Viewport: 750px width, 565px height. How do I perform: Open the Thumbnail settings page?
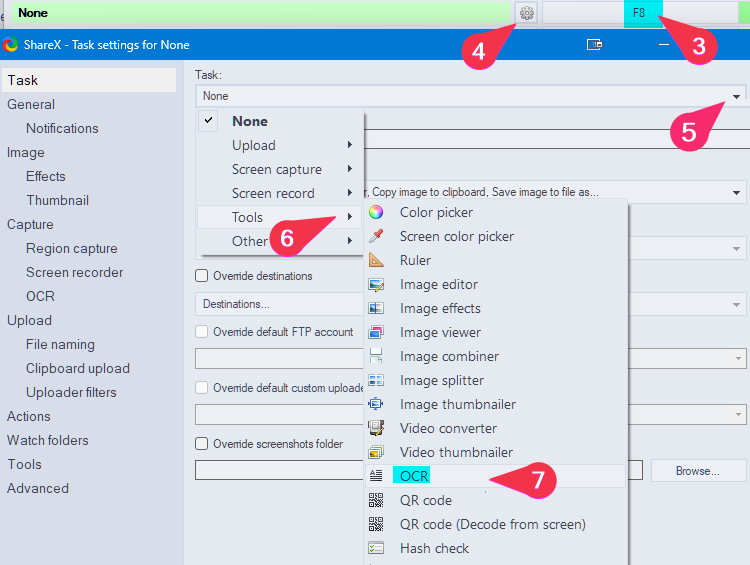(x=58, y=200)
